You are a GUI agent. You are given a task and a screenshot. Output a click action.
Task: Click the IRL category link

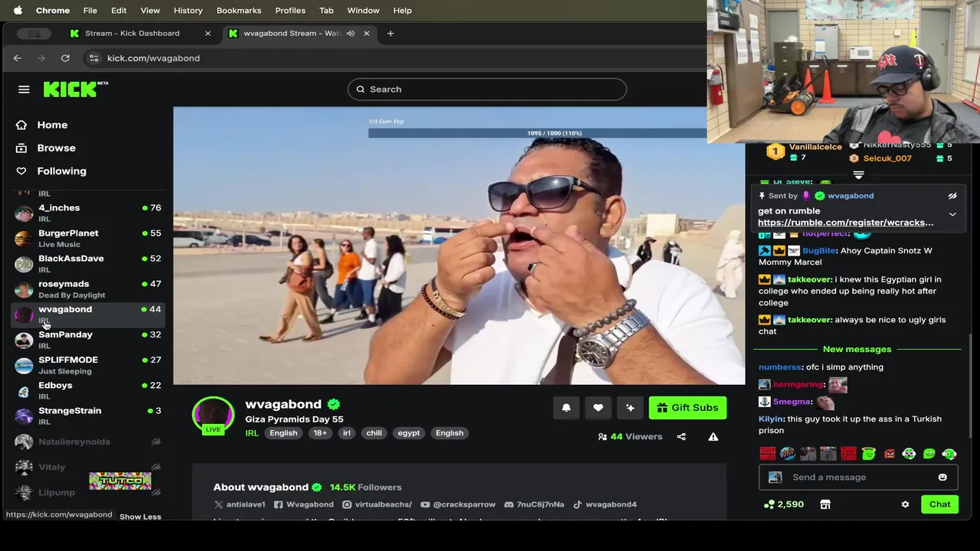(252, 433)
